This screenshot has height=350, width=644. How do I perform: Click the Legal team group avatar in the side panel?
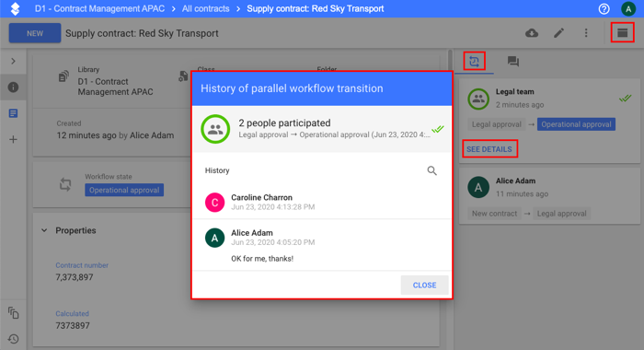[478, 99]
